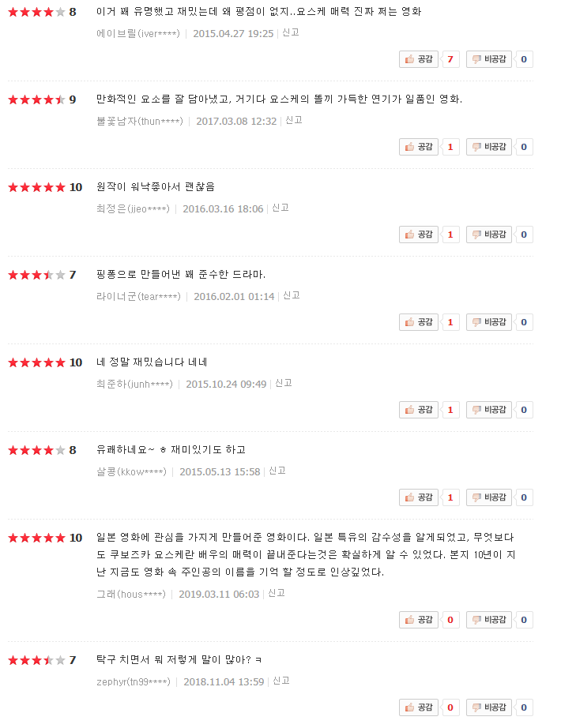Viewport: 576px width, 728px height.
Task: Click 공감 on 그래 review
Action: [419, 620]
